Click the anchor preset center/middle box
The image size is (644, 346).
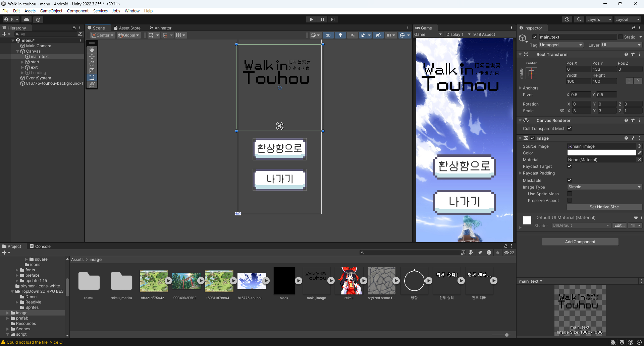pos(532,73)
